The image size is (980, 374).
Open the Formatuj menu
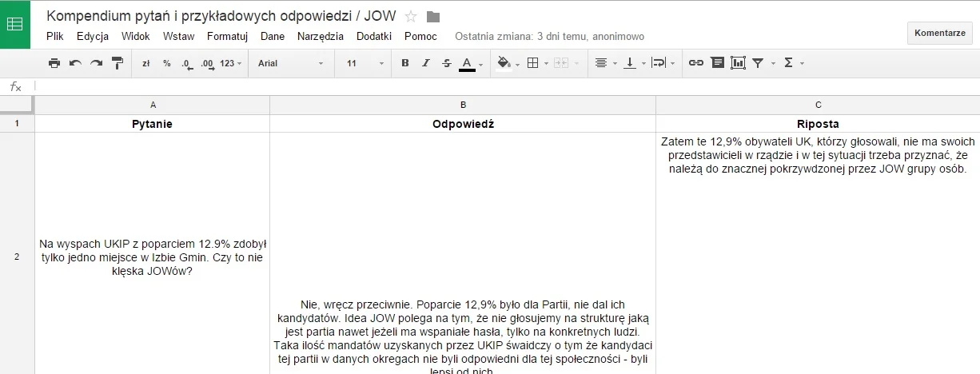pyautogui.click(x=227, y=37)
